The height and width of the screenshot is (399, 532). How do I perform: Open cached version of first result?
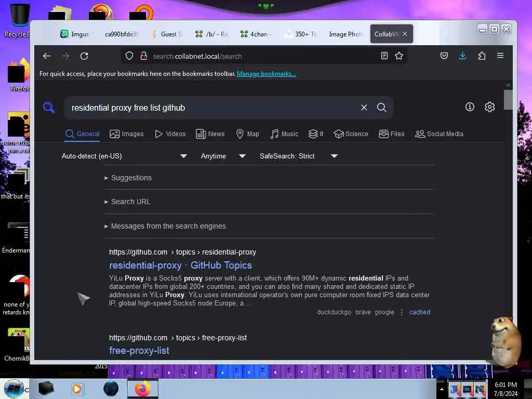coord(420,312)
